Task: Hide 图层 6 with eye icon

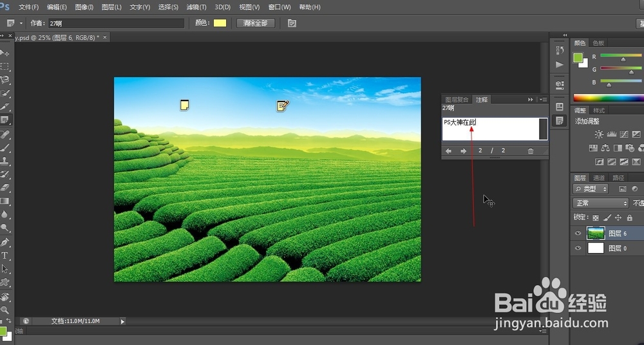Action: tap(578, 233)
